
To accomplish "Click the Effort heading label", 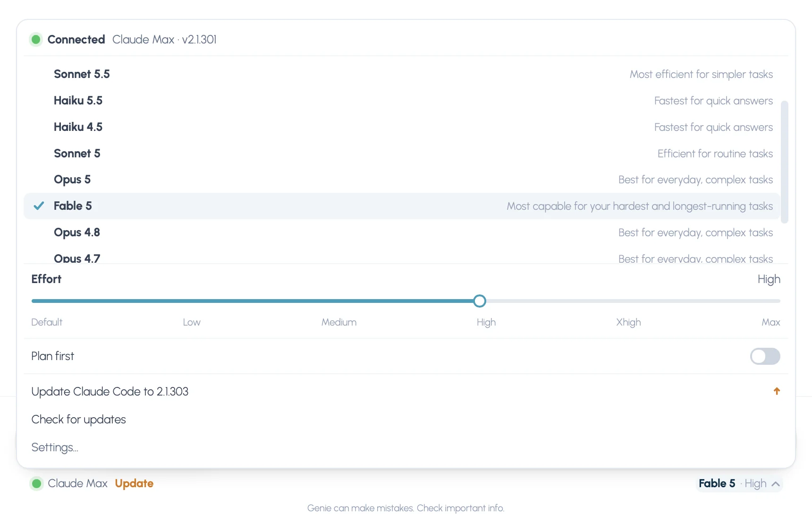I will pyautogui.click(x=46, y=279).
